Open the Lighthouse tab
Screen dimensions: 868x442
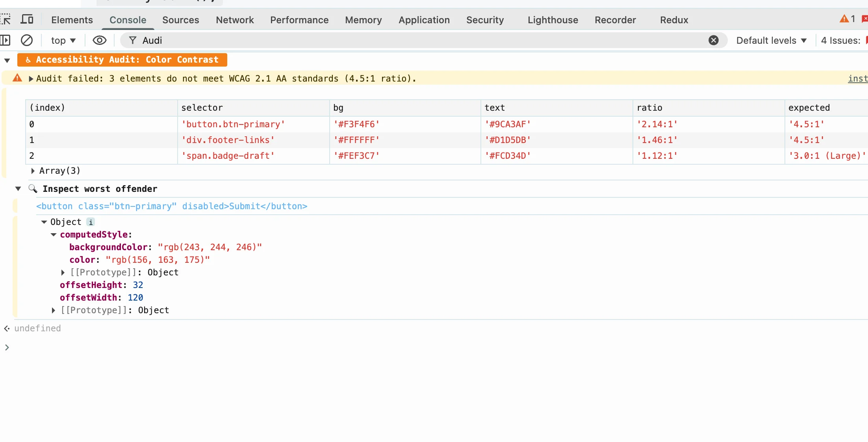(553, 20)
